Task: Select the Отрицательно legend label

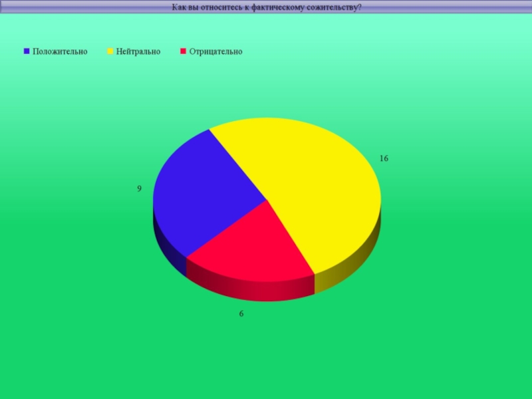Action: click(x=215, y=51)
